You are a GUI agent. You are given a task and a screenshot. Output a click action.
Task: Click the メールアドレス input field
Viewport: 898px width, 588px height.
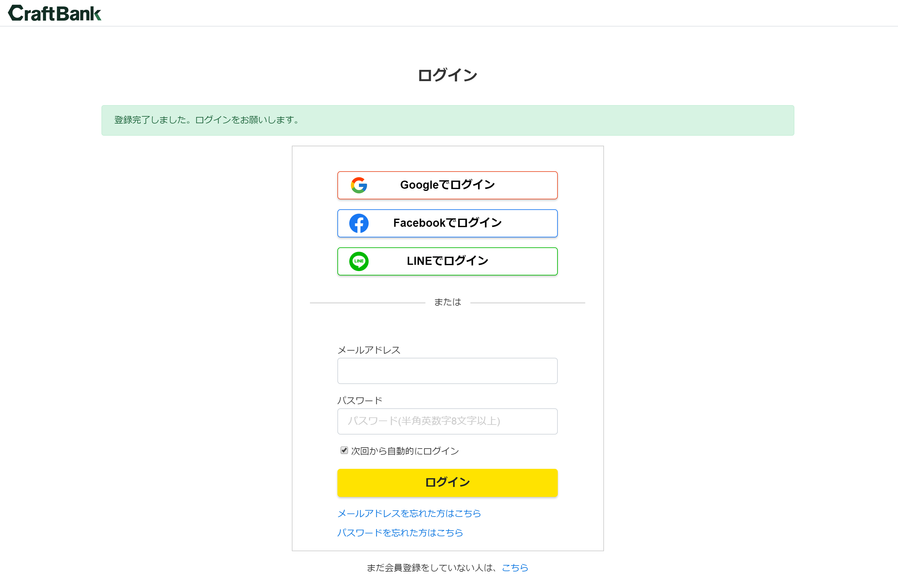[447, 371]
